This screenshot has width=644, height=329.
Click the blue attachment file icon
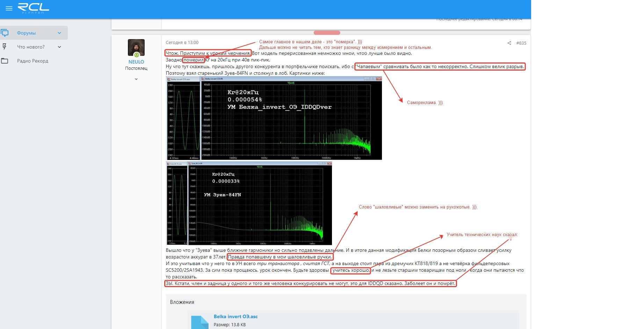pos(200,322)
